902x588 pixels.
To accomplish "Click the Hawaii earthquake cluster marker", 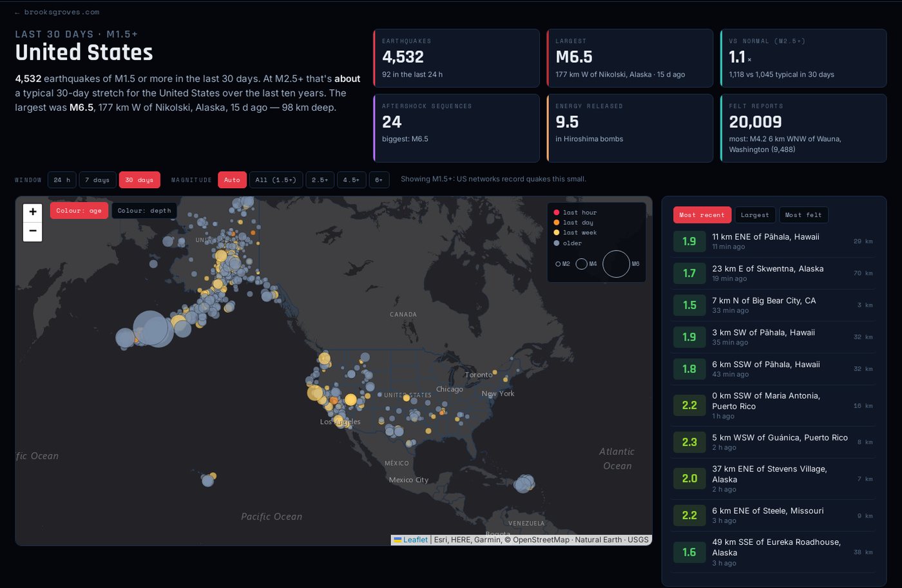I will [208, 480].
